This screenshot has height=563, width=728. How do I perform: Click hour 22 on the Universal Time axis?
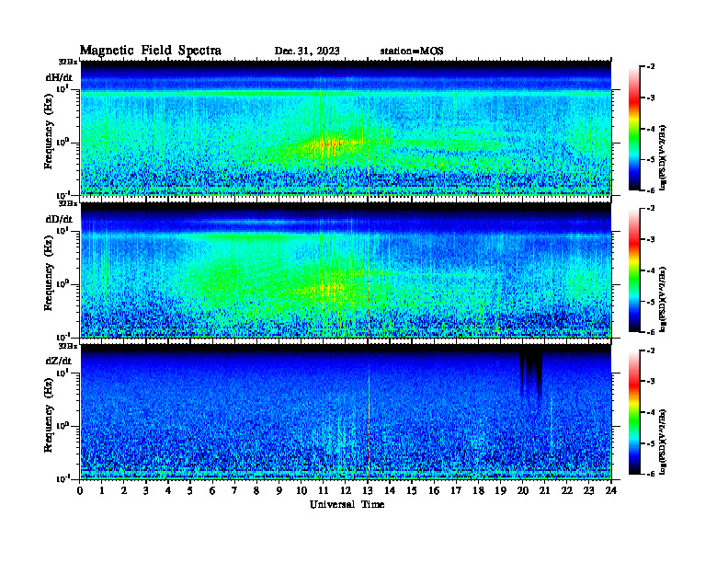coord(567,491)
